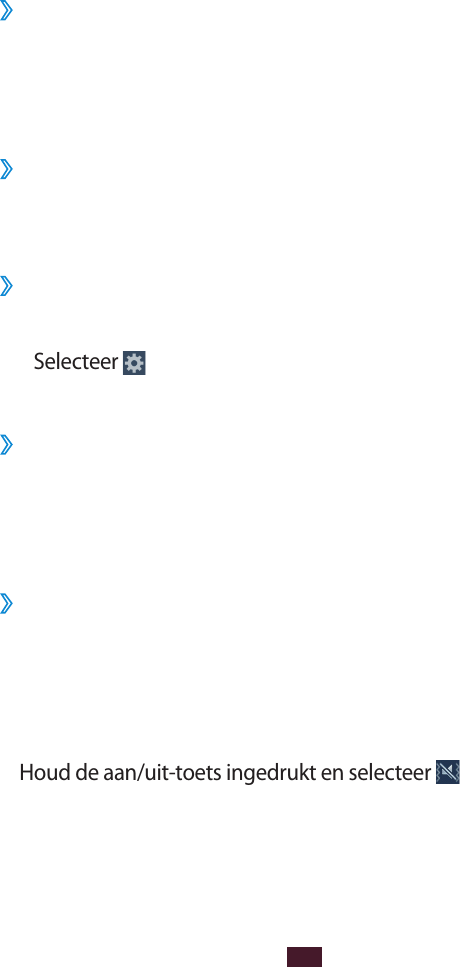Click the blue chevron just below Selecteer line
The width and height of the screenshot is (460, 967).
(6, 445)
